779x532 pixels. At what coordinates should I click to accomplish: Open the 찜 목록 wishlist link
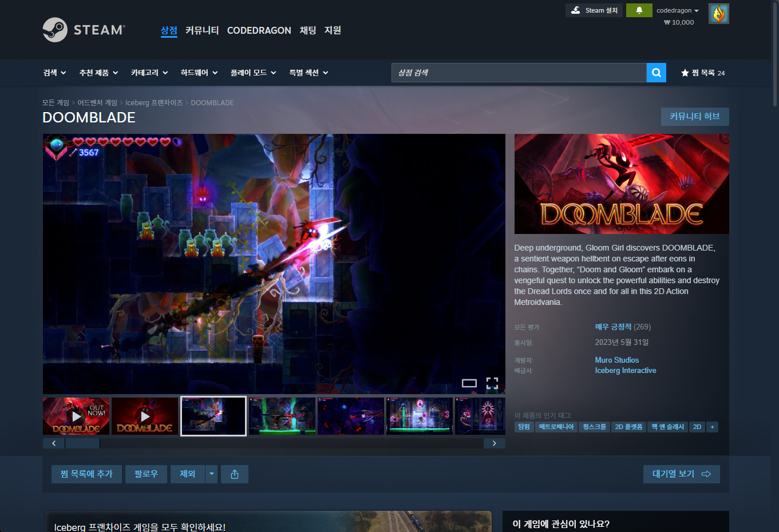coord(703,73)
